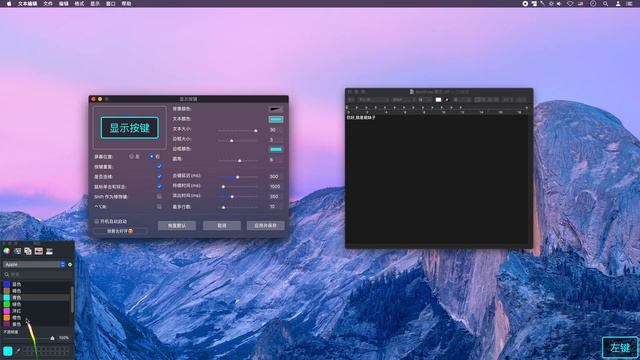Open the color palettes tab in color picker
Viewport: 640px width, 360px height.
[x=28, y=251]
